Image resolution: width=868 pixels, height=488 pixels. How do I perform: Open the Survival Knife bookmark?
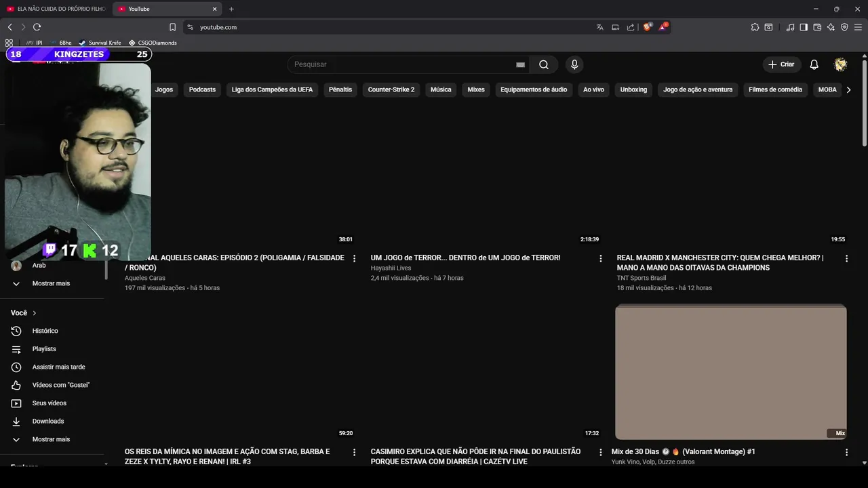coord(100,43)
